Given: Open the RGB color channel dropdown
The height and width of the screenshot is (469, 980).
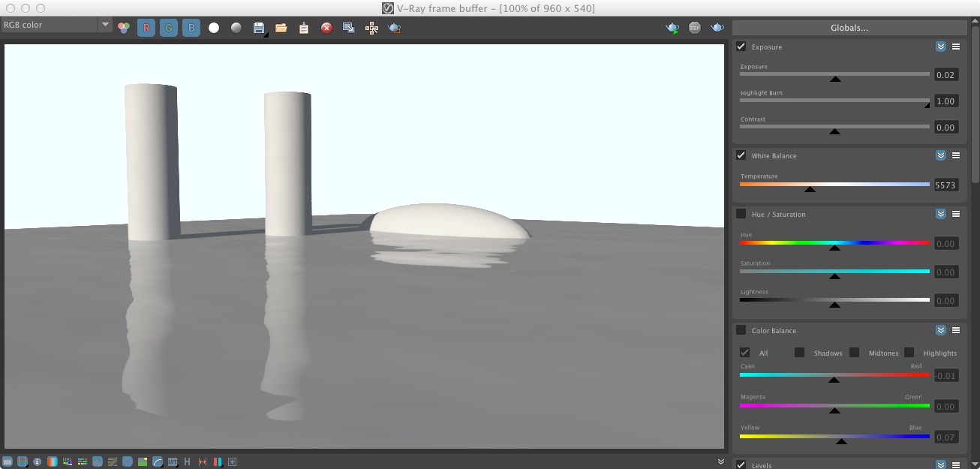Looking at the screenshot, I should pyautogui.click(x=56, y=25).
